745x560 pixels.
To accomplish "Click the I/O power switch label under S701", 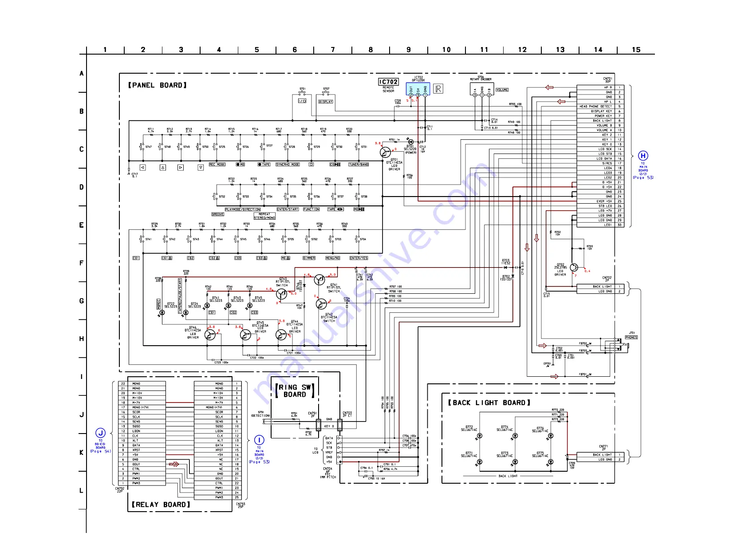I will [x=302, y=101].
